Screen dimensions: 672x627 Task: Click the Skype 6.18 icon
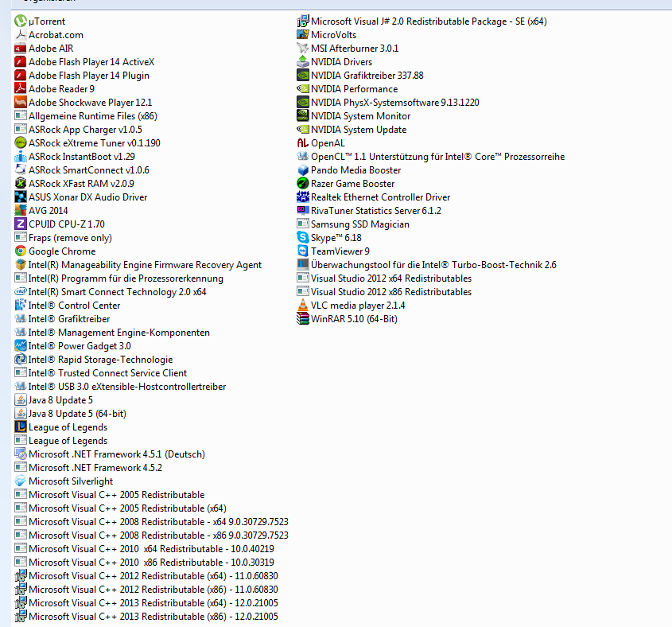303,238
